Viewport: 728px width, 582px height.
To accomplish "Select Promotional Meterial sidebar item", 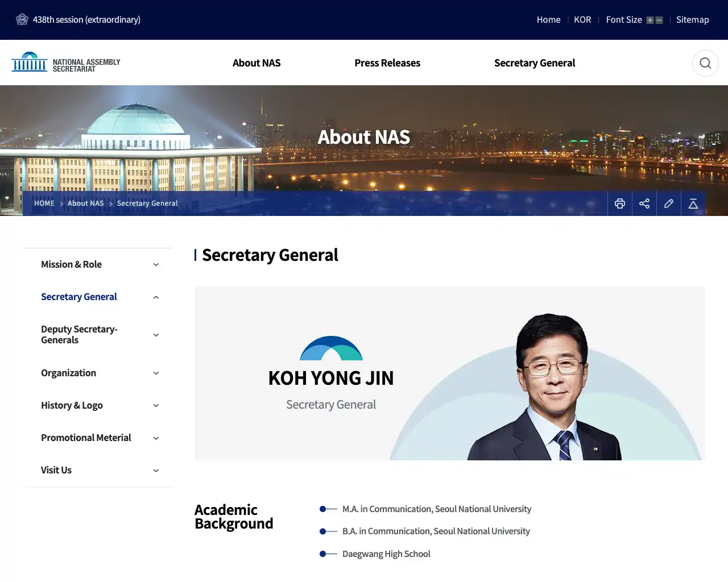I will point(86,438).
